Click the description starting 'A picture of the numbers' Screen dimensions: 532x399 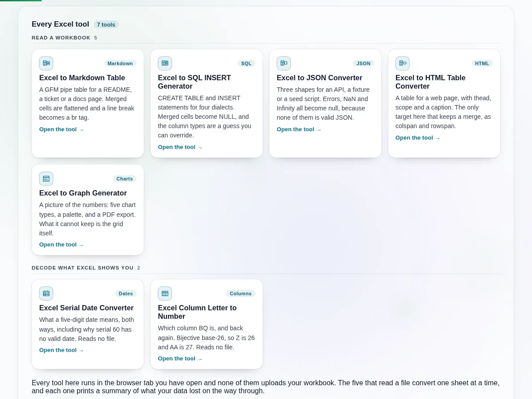coord(87,219)
